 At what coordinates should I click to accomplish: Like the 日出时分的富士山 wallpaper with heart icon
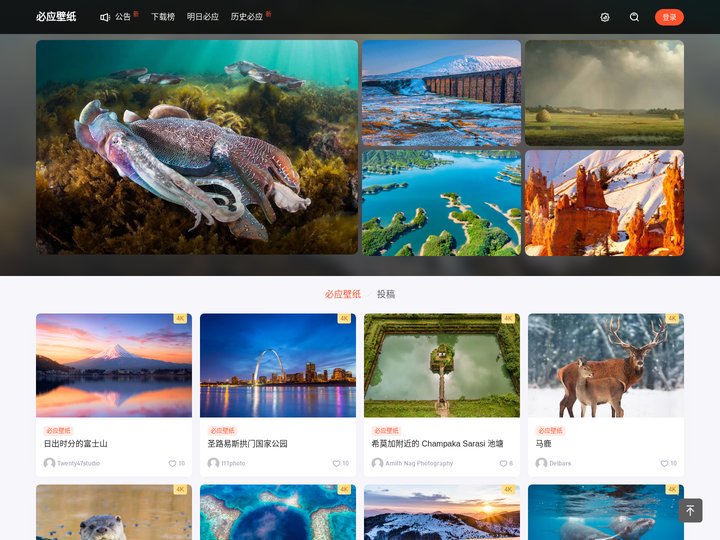(172, 463)
